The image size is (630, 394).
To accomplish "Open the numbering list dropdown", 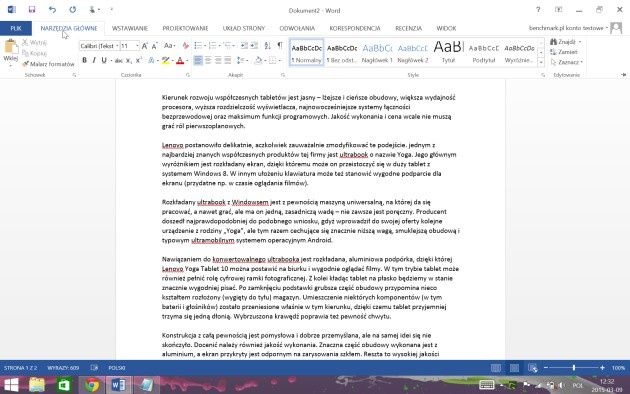I will pos(219,45).
